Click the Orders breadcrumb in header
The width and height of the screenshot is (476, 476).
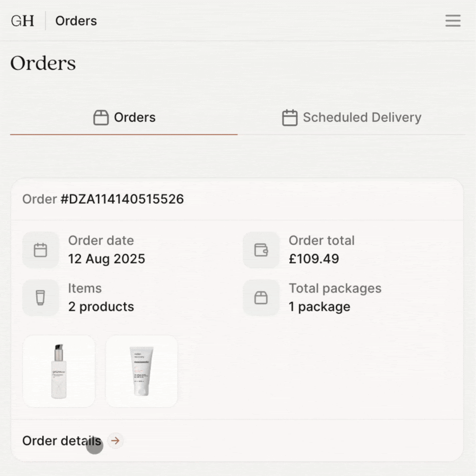tap(76, 21)
